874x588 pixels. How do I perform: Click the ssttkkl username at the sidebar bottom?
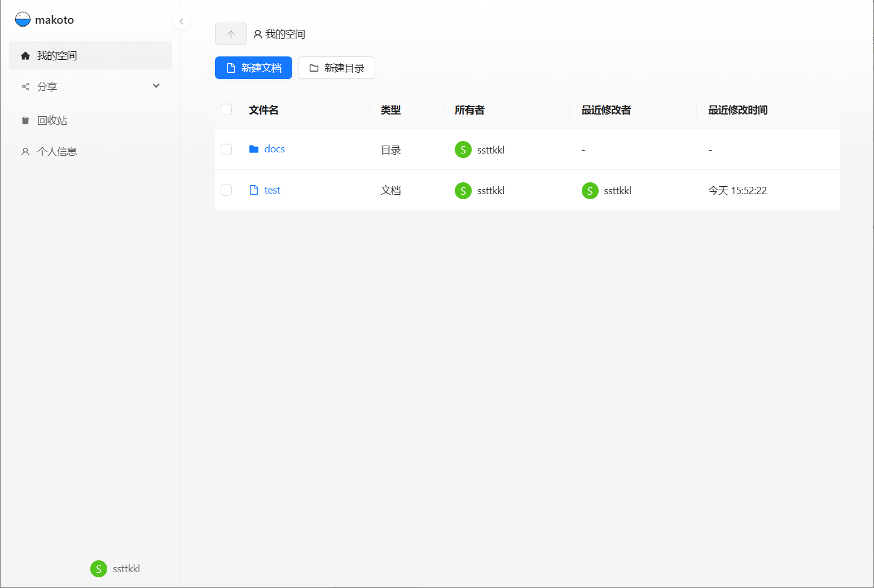tap(126, 569)
